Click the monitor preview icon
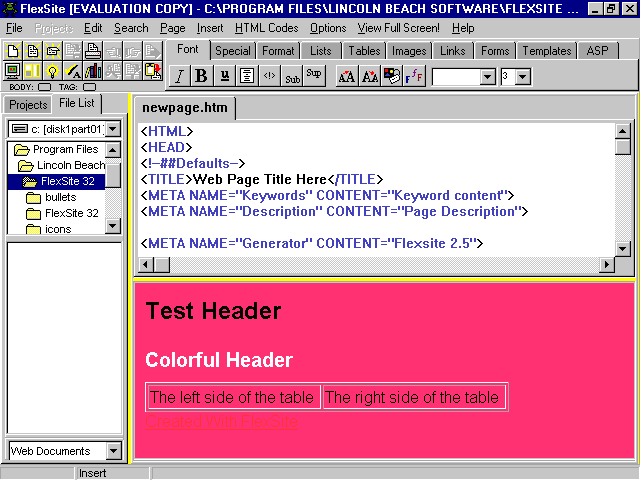Image resolution: width=640 pixels, height=480 pixels. point(13,70)
